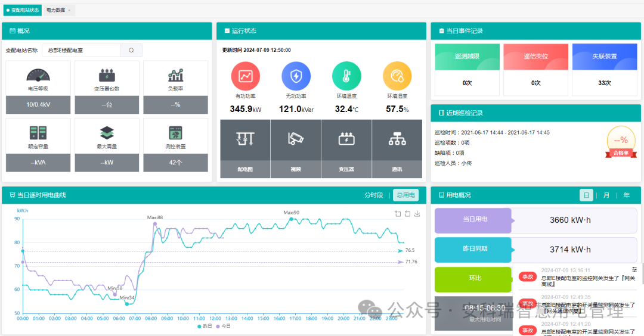The width and height of the screenshot is (644, 336).
Task: Click the 近期巡检记录 header icon
Action: (x=441, y=113)
